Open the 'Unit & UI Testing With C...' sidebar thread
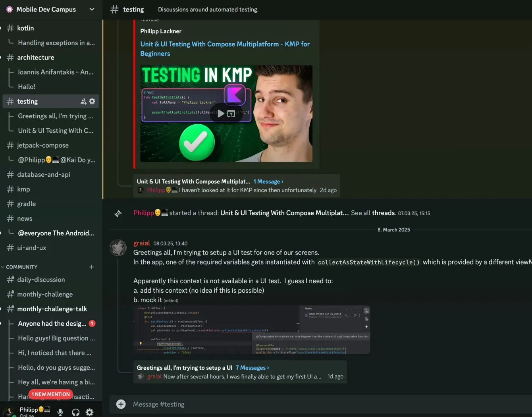This screenshot has width=532, height=417. coord(56,131)
